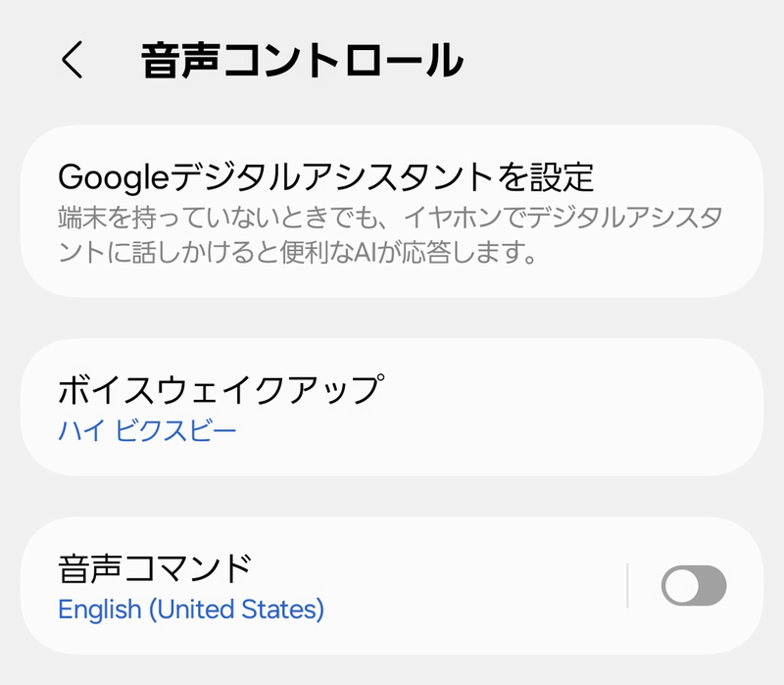Open the 音声コマンド settings label
Screen dimensions: 784x685
pos(155,567)
